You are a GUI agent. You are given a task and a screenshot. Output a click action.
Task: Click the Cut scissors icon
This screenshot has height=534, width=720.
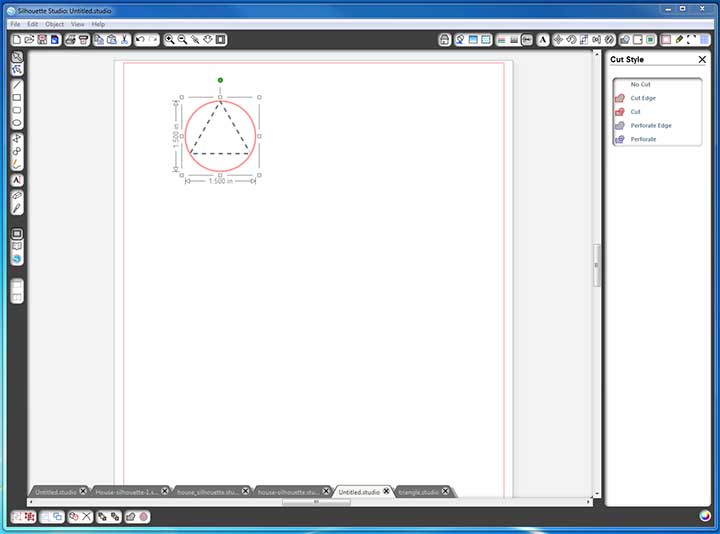click(124, 40)
